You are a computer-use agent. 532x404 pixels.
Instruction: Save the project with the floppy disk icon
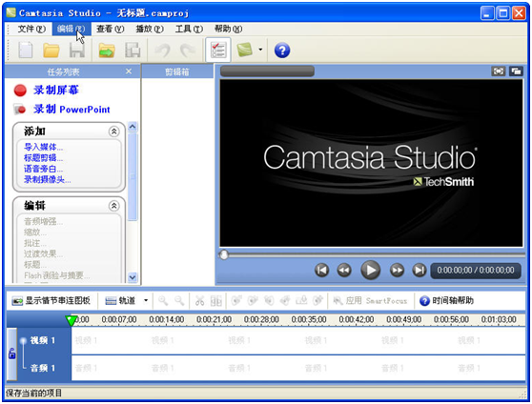pos(77,50)
